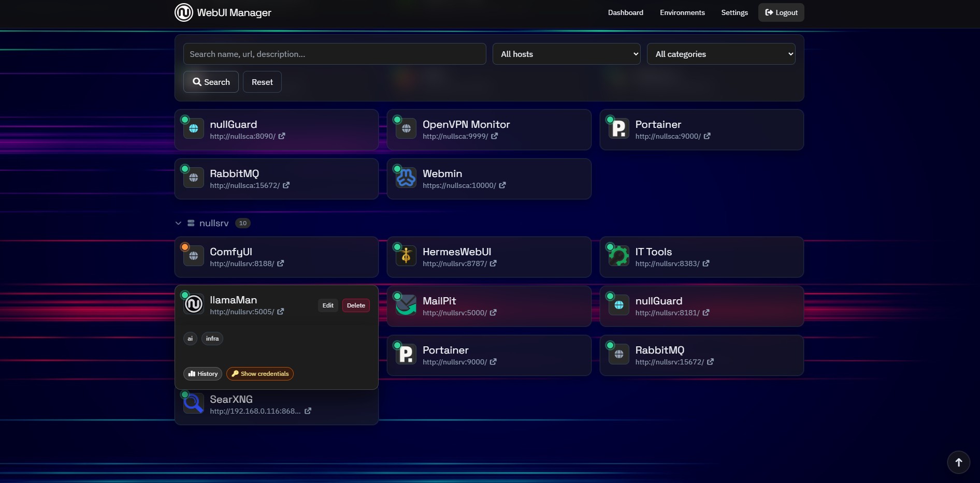This screenshot has width=980, height=483.
Task: Click the nullsrv server group icon
Action: point(191,223)
